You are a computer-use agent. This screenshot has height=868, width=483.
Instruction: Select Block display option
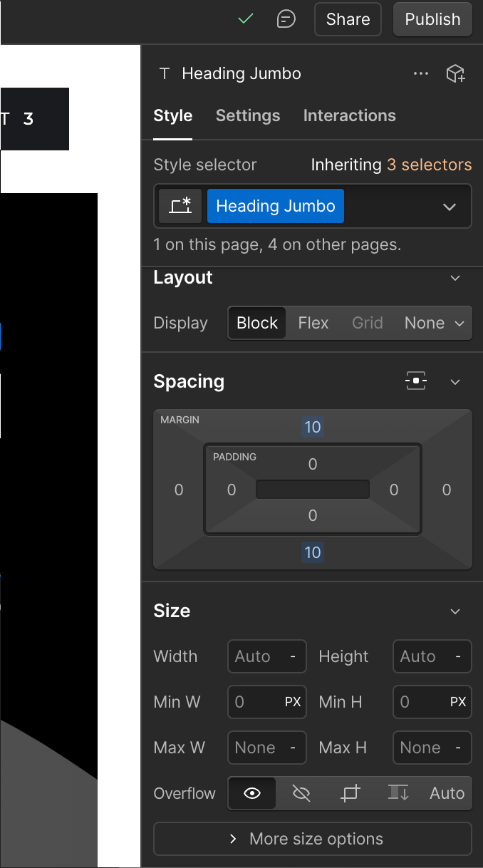pos(257,323)
